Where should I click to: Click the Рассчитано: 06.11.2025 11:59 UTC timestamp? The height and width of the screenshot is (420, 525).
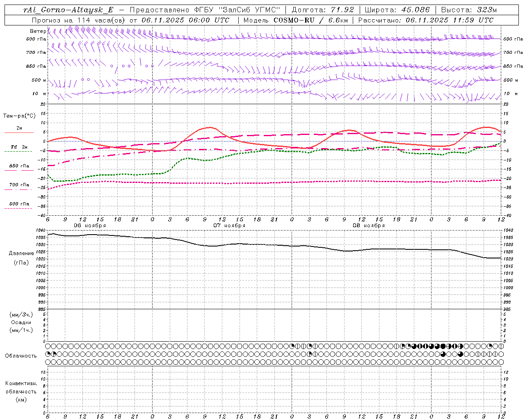[x=426, y=20]
